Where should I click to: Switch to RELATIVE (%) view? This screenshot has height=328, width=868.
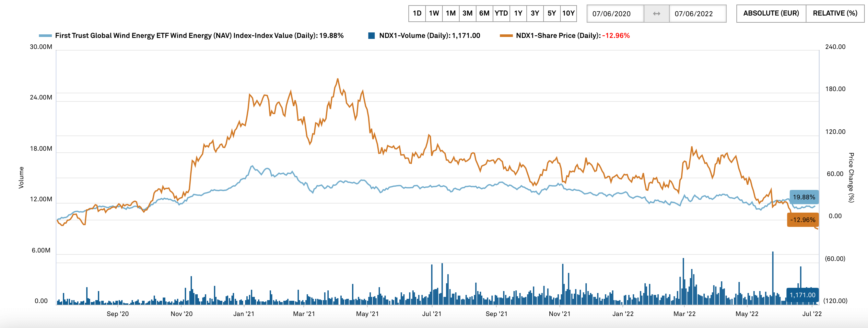835,14
